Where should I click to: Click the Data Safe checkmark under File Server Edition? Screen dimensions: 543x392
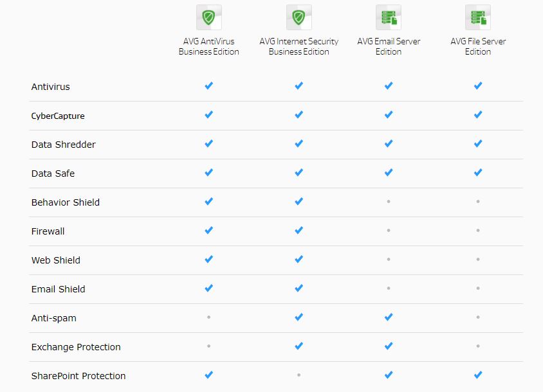[478, 172]
